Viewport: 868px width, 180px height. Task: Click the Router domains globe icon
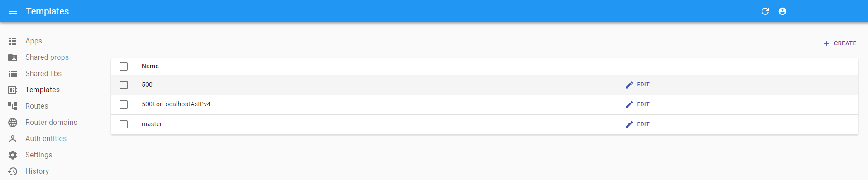(13, 123)
